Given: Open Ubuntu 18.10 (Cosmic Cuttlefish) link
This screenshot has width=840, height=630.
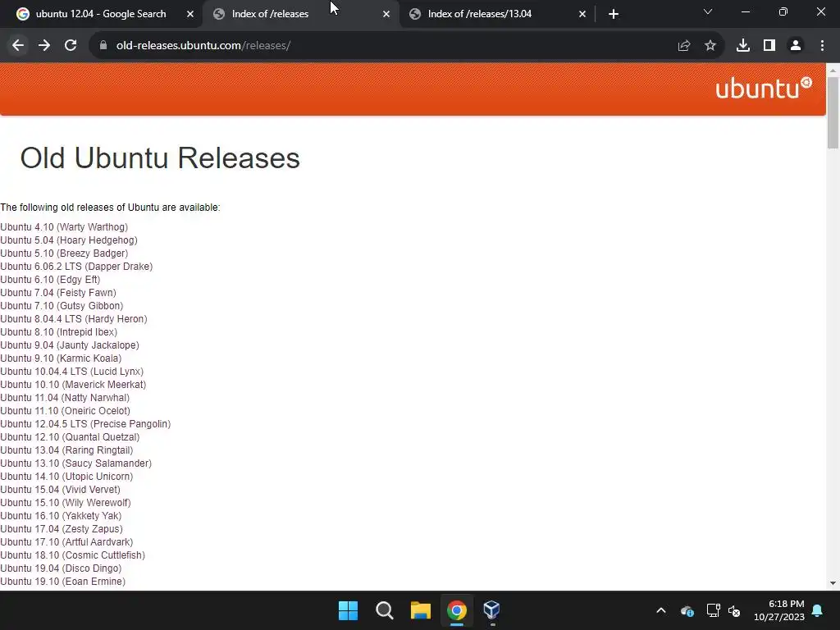Looking at the screenshot, I should coord(73,555).
